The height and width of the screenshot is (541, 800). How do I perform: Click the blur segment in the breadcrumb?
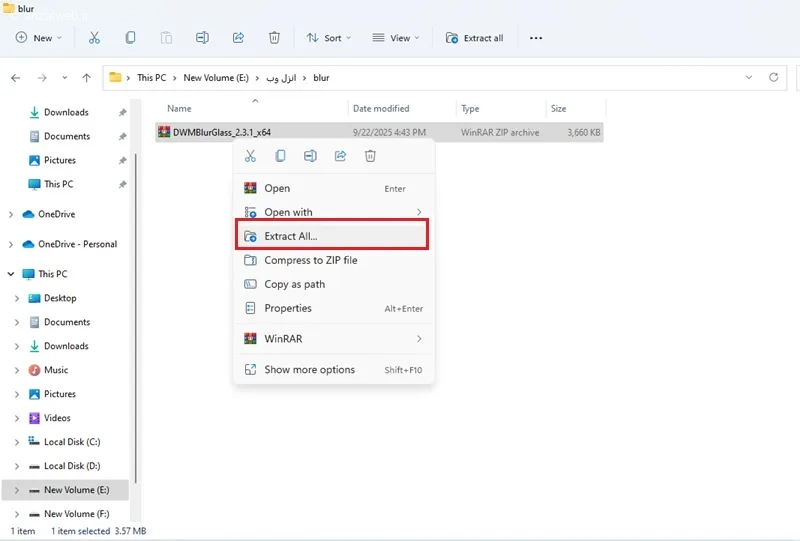click(x=321, y=78)
